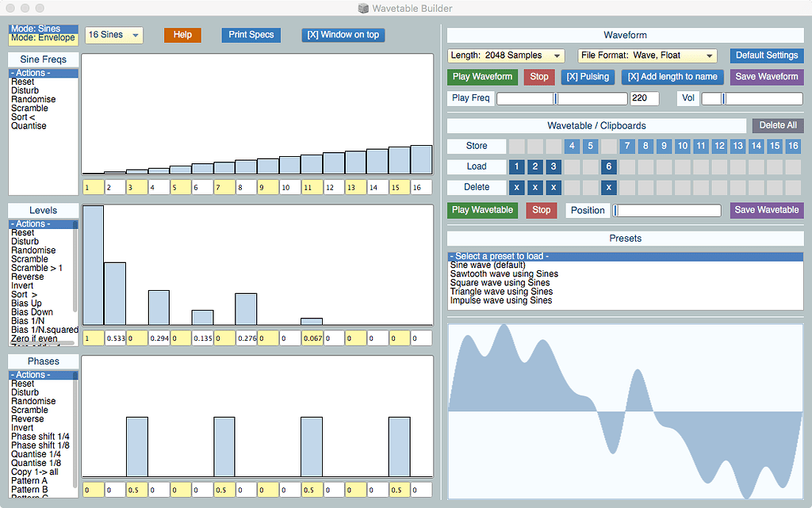Store waveform into clipboard slot 4
The height and width of the screenshot is (508, 812).
[572, 146]
